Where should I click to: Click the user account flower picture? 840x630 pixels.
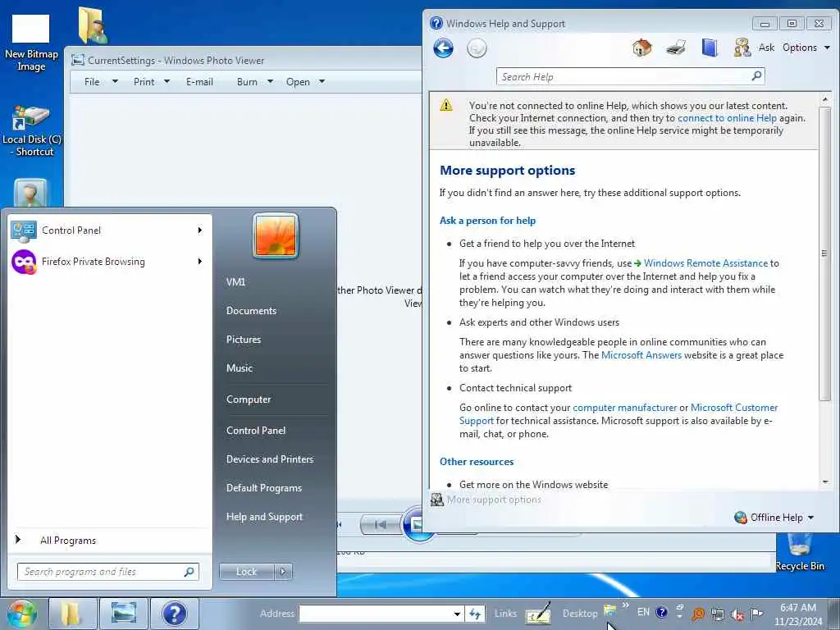click(276, 235)
